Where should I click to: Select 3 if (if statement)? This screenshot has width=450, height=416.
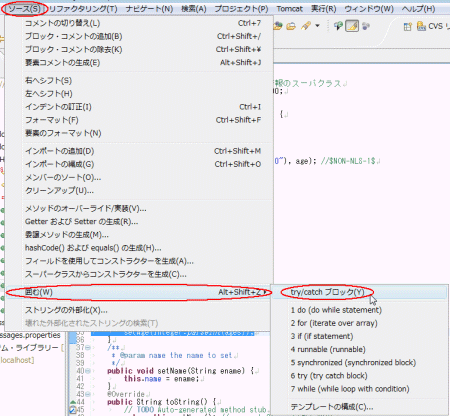click(360, 336)
